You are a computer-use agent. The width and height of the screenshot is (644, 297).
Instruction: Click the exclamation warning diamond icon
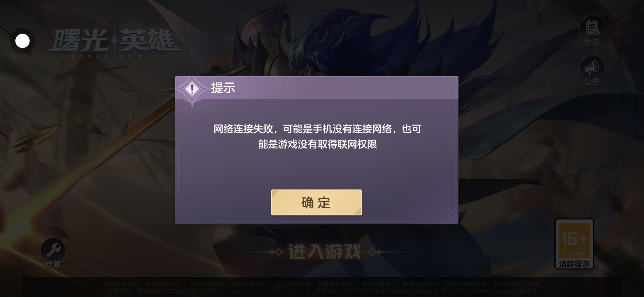point(192,89)
